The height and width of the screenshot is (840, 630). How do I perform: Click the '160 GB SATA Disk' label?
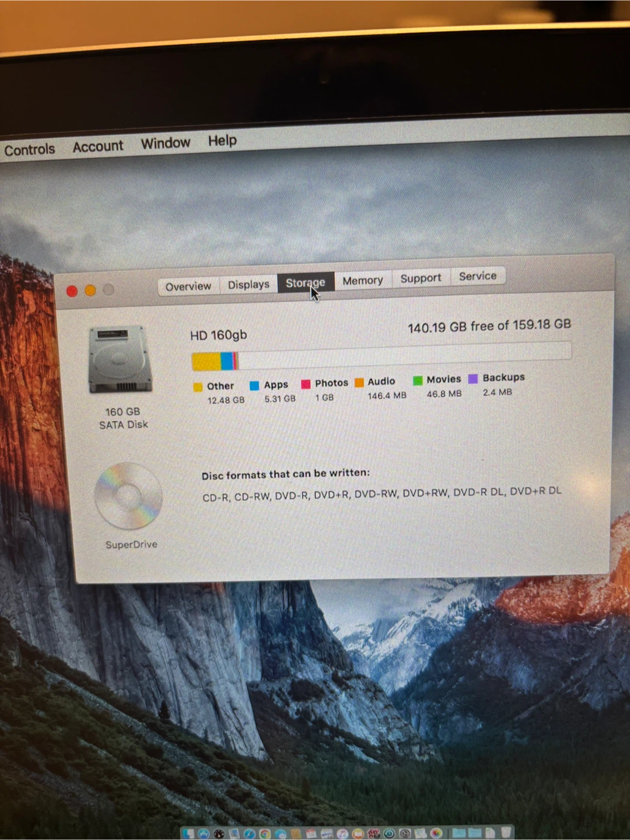pos(123,418)
